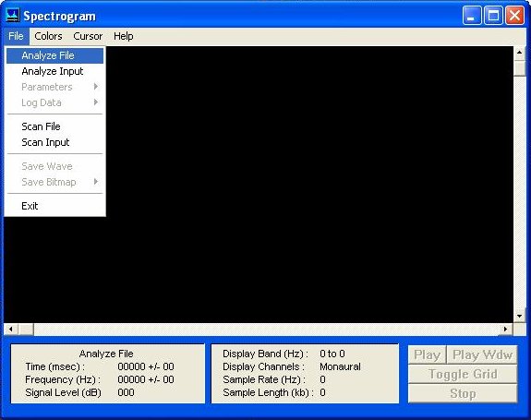
Task: Expand the Log Data submenu arrow
Action: 96,102
